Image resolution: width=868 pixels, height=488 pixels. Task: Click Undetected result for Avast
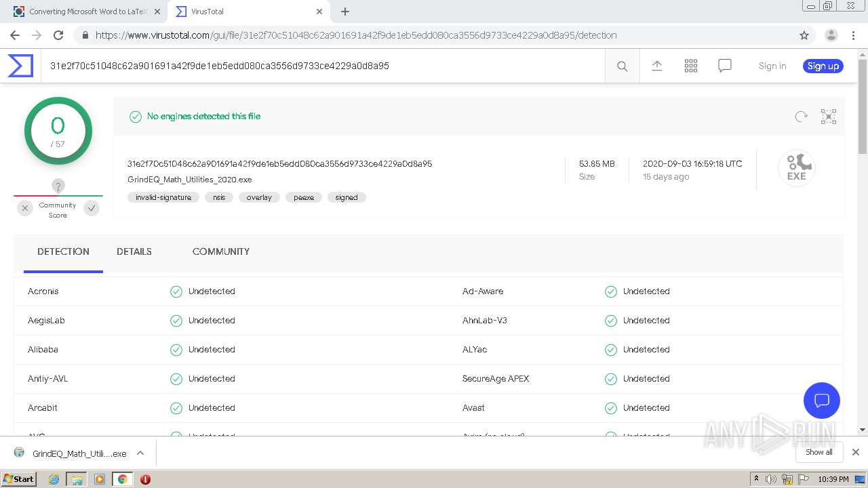(646, 408)
